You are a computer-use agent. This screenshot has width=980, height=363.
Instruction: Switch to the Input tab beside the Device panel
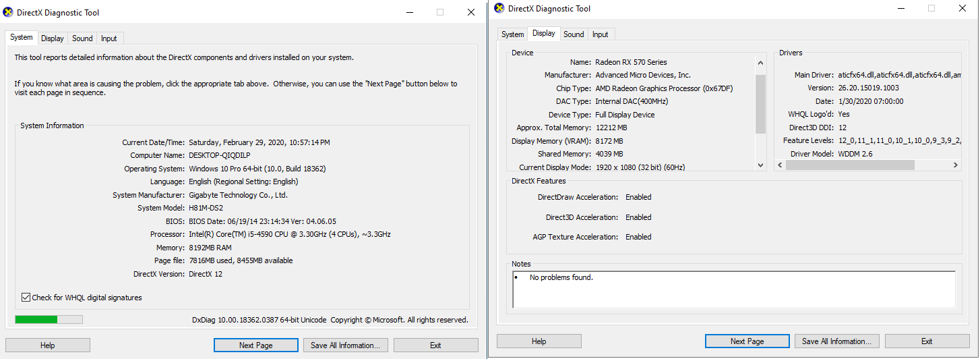pos(600,34)
